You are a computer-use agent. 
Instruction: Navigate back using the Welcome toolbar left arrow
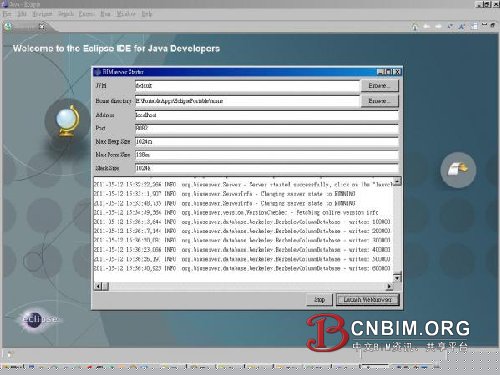427,27
